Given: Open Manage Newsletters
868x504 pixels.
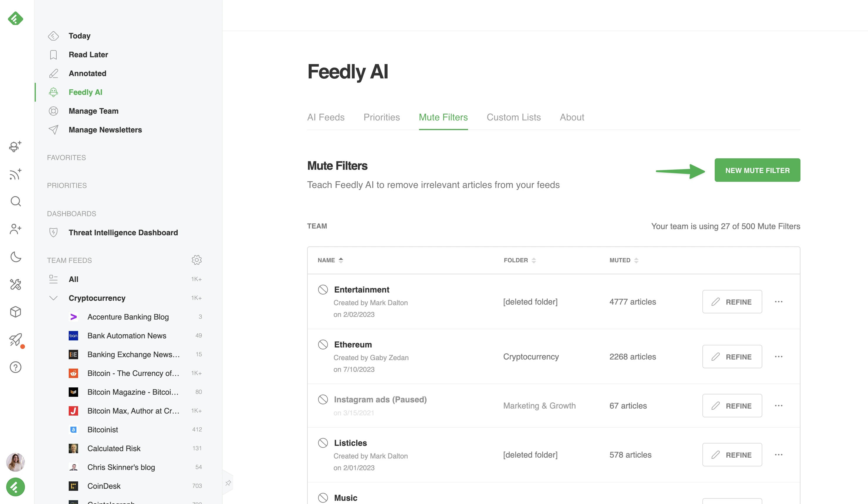Looking at the screenshot, I should coord(105,130).
